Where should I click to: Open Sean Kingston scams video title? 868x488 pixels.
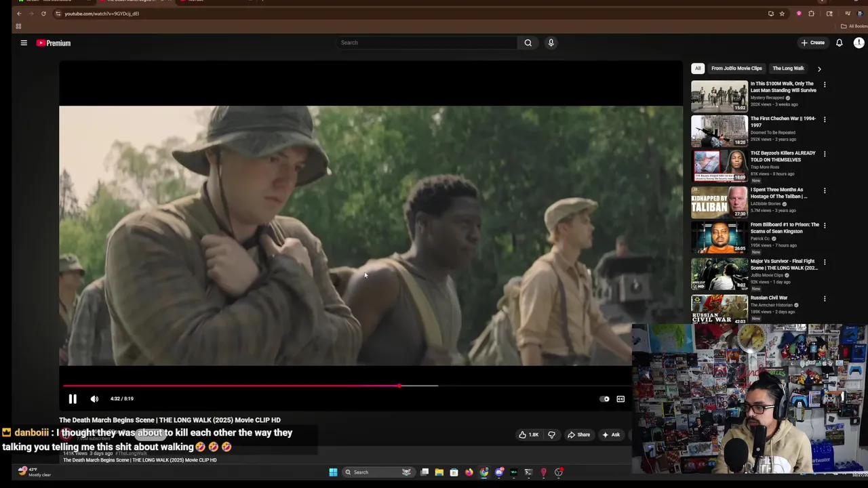click(785, 228)
